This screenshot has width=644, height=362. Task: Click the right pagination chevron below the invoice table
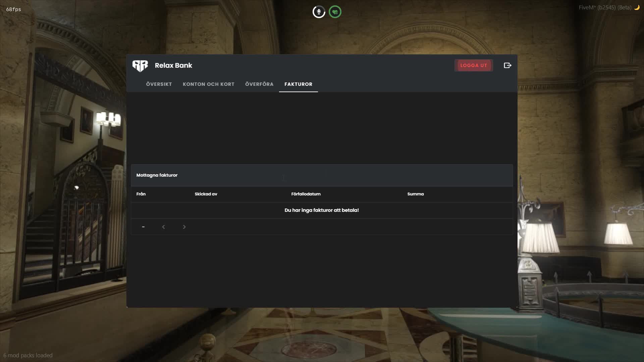click(184, 227)
